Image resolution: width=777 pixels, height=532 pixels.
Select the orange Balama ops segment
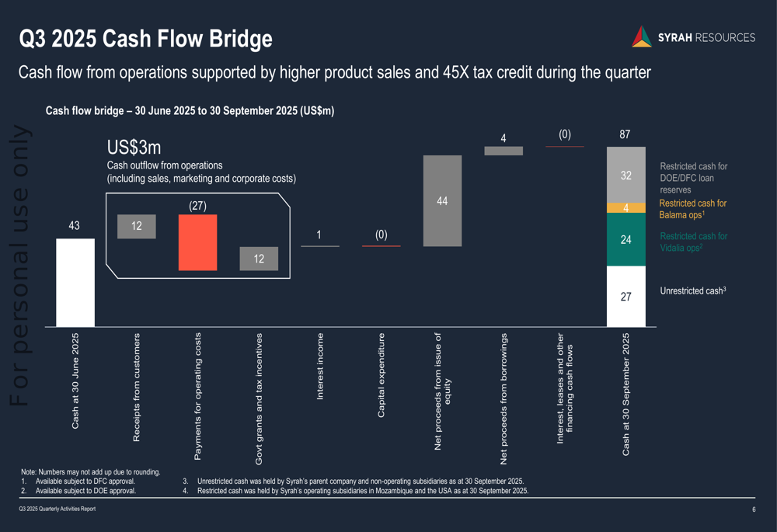[625, 208]
